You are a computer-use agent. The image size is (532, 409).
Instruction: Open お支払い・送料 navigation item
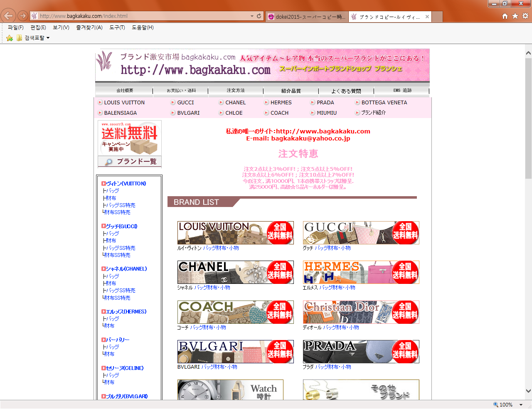click(181, 90)
